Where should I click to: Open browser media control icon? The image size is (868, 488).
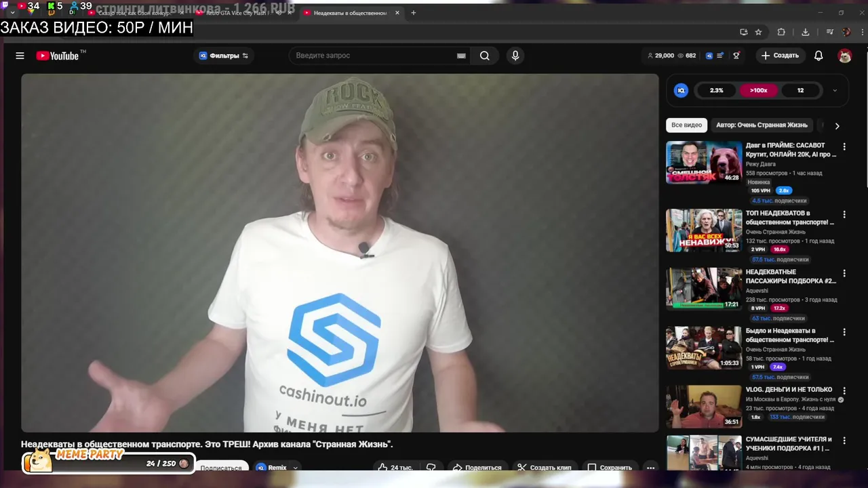coord(829,32)
